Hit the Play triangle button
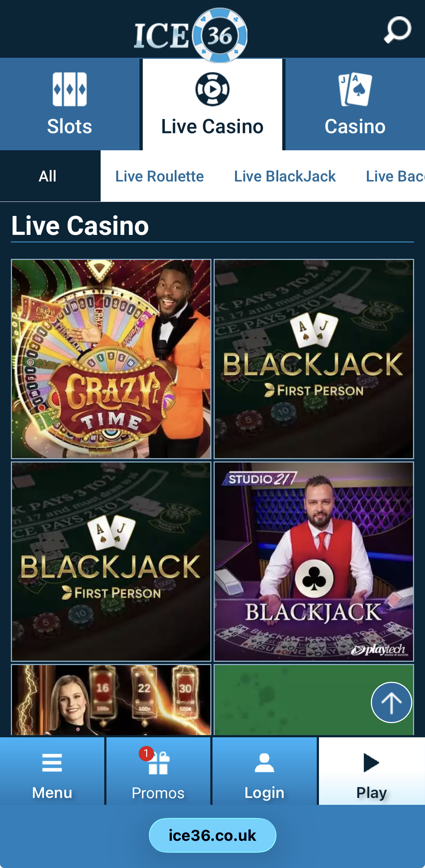Image resolution: width=425 pixels, height=868 pixels. (x=371, y=762)
